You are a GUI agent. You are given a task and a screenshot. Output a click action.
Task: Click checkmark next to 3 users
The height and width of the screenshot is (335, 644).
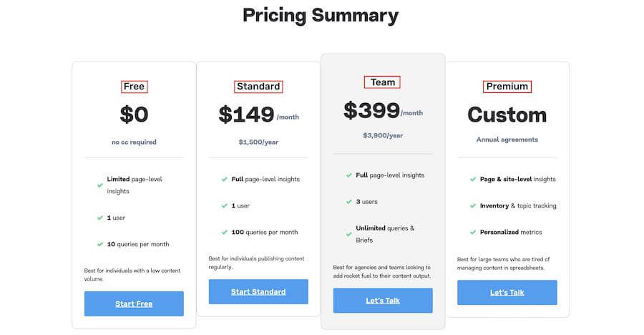(x=348, y=202)
